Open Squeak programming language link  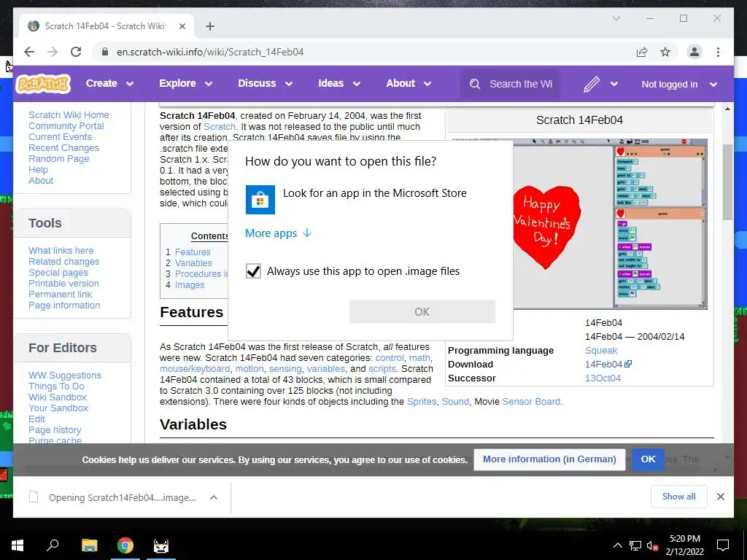click(x=601, y=351)
